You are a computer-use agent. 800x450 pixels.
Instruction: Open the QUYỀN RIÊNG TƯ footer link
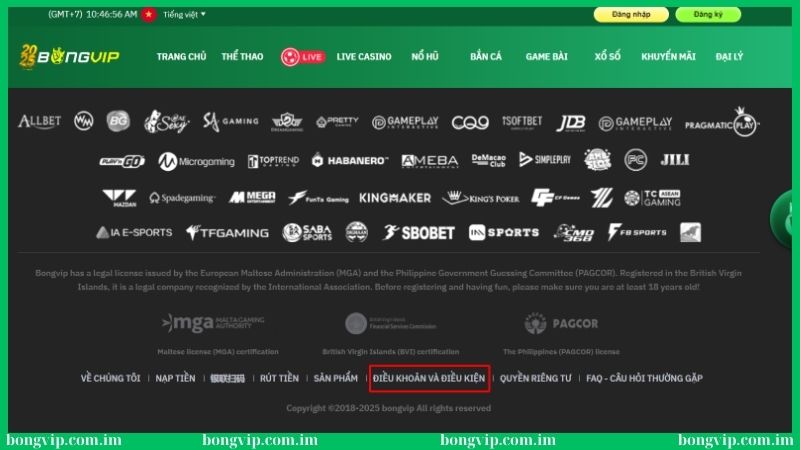point(535,378)
